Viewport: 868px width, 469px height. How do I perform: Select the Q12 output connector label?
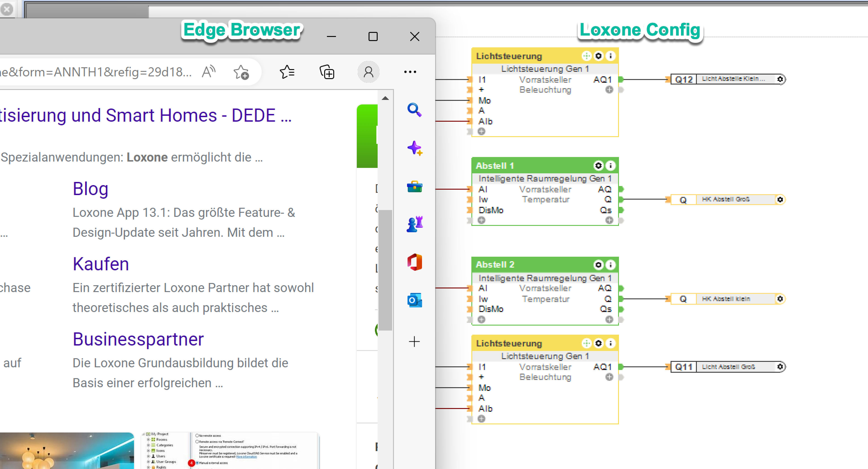(684, 79)
